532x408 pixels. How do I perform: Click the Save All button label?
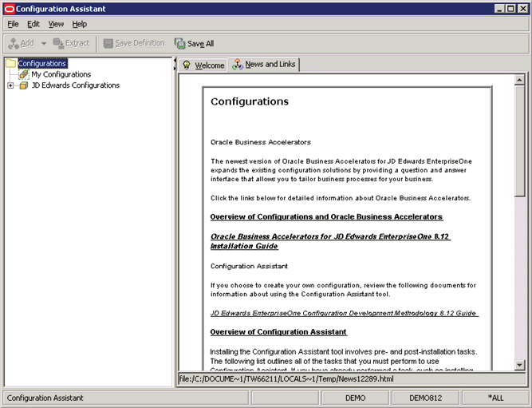[200, 43]
